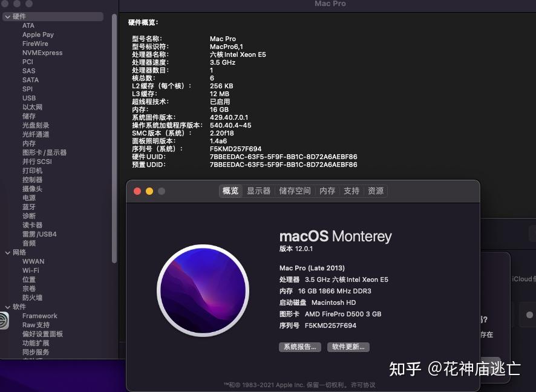Open the 电源 power entry
This screenshot has height=392, width=536.
tap(29, 198)
